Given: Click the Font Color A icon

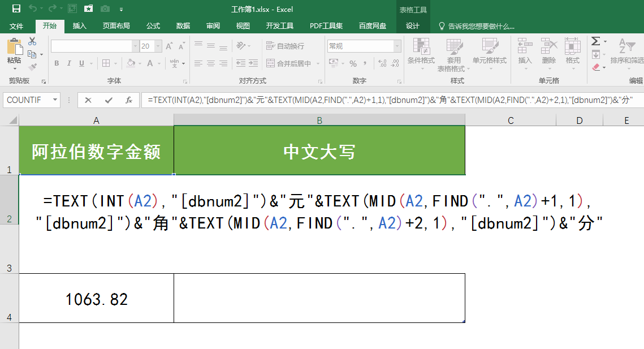Looking at the screenshot, I should (150, 63).
